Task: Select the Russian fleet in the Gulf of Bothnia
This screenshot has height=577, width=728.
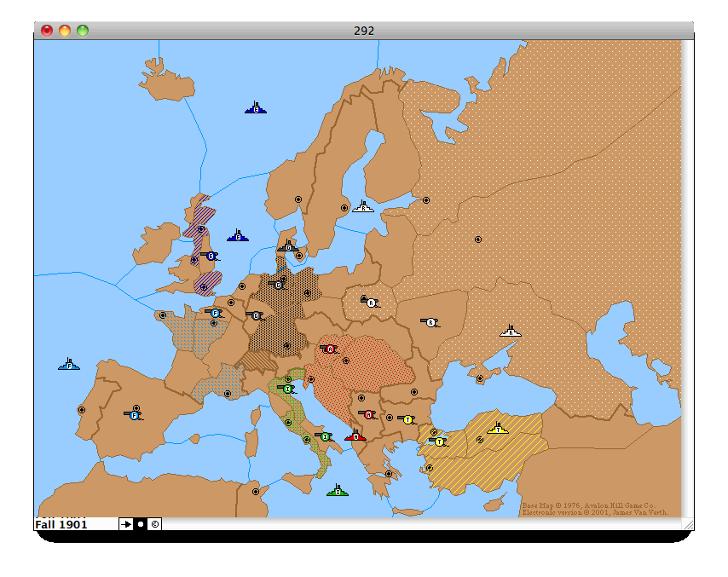Action: click(x=363, y=206)
